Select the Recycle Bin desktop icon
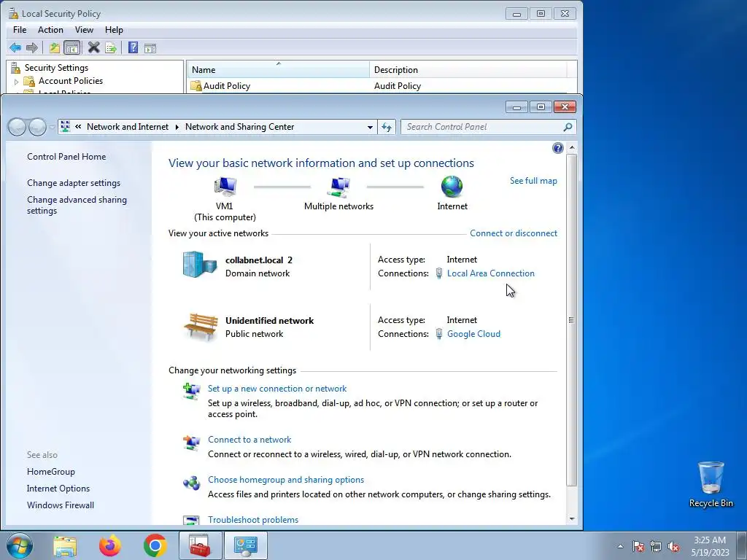747x560 pixels. (711, 484)
